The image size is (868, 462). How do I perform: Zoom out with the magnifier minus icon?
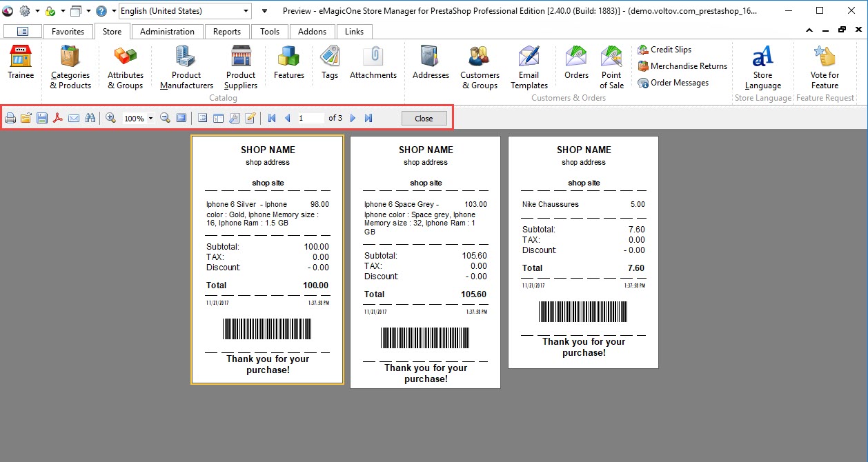(x=165, y=118)
